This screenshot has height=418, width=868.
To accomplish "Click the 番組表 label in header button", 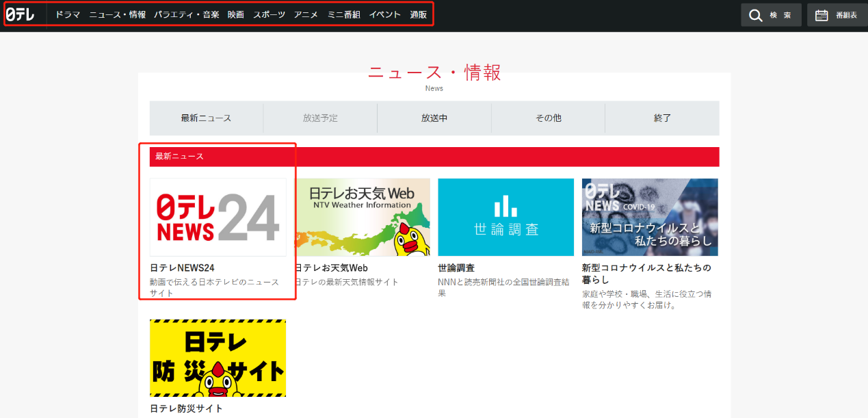I will 846,15.
